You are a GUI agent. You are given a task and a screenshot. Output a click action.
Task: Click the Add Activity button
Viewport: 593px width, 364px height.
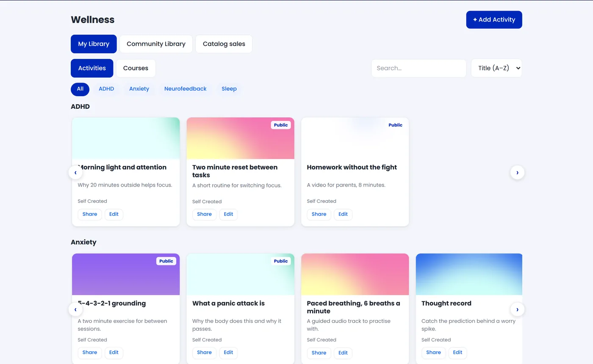pyautogui.click(x=494, y=19)
